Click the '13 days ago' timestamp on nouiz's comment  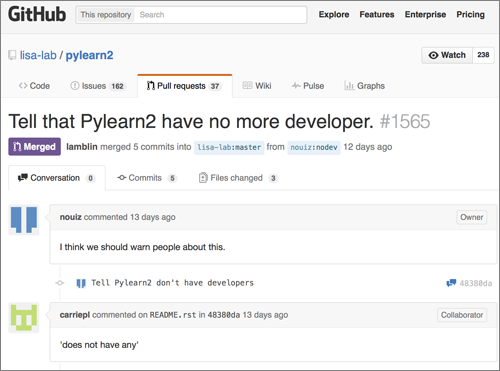[153, 217]
